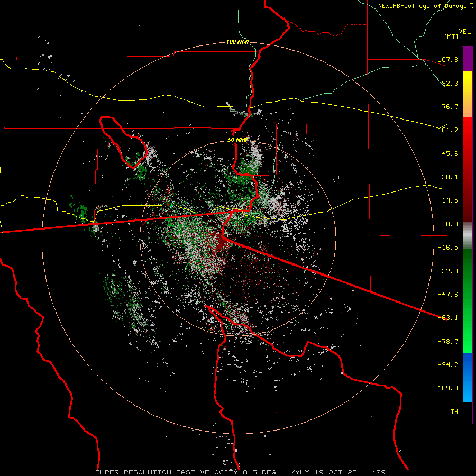Click the KYUX radar site identifier
The width and height of the screenshot is (476, 476).
point(300,472)
